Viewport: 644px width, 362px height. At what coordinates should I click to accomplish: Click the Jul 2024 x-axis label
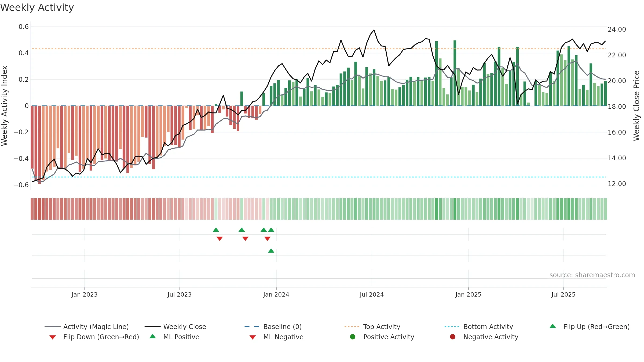[372, 294]
